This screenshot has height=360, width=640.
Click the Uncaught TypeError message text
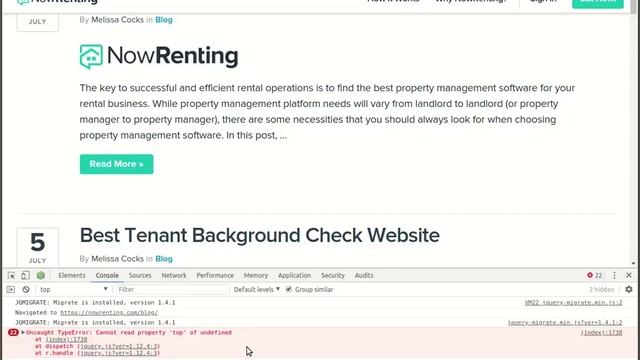[129, 333]
